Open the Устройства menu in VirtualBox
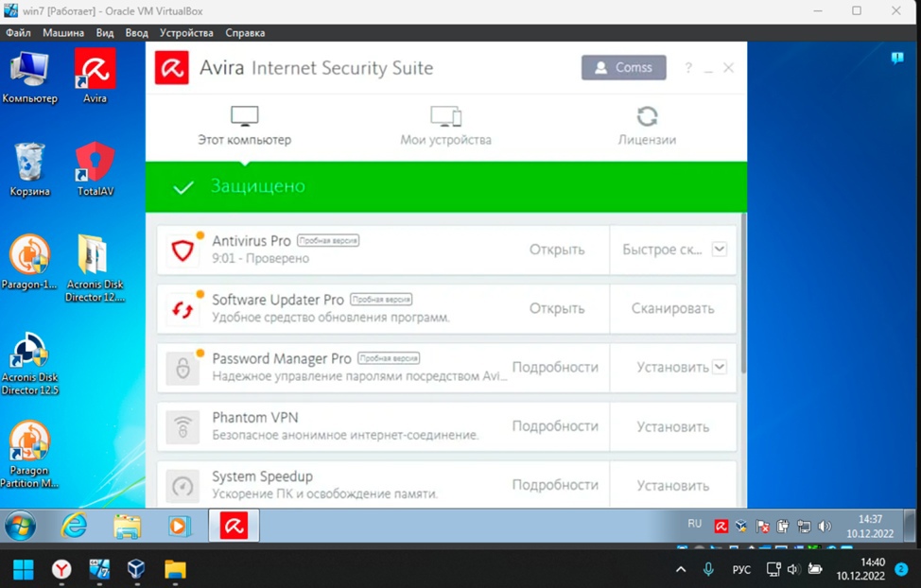Screen dimensions: 921x588 point(186,33)
